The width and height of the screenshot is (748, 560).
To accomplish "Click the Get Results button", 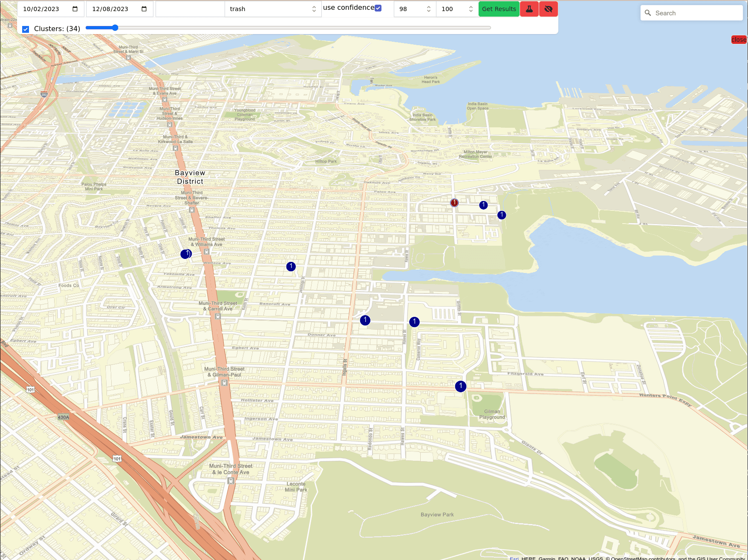I will coord(499,9).
